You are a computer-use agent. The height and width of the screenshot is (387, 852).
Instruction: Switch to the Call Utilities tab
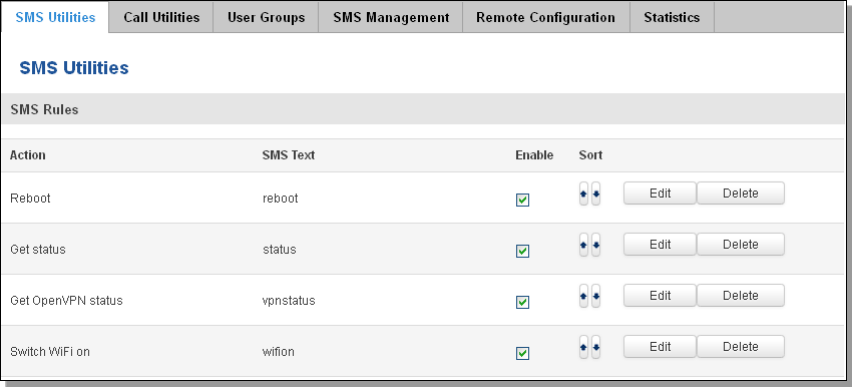161,17
